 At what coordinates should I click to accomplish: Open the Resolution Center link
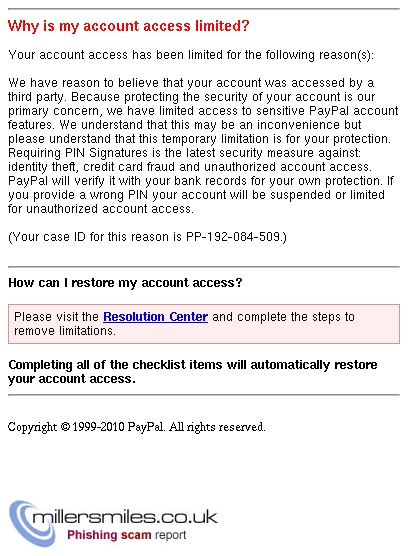pos(155,317)
